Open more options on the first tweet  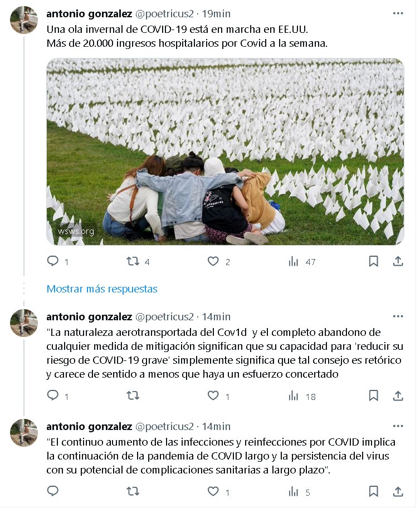(398, 13)
